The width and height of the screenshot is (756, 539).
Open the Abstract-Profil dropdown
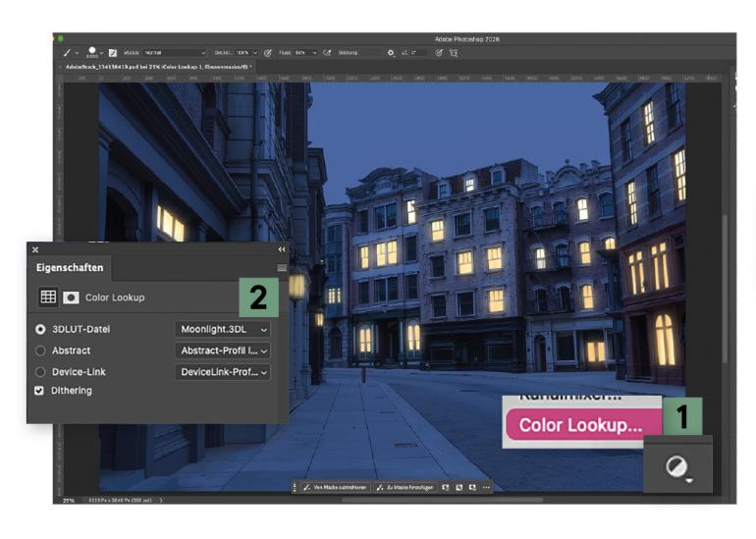(223, 350)
